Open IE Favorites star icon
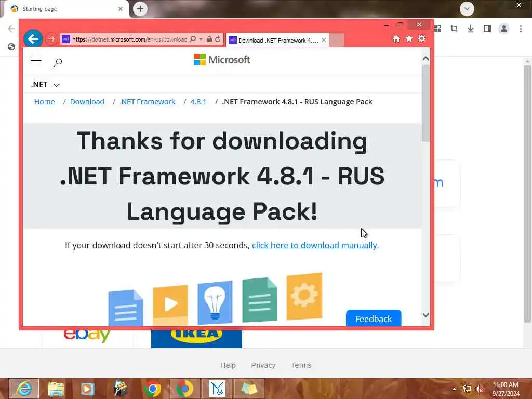 click(409, 38)
